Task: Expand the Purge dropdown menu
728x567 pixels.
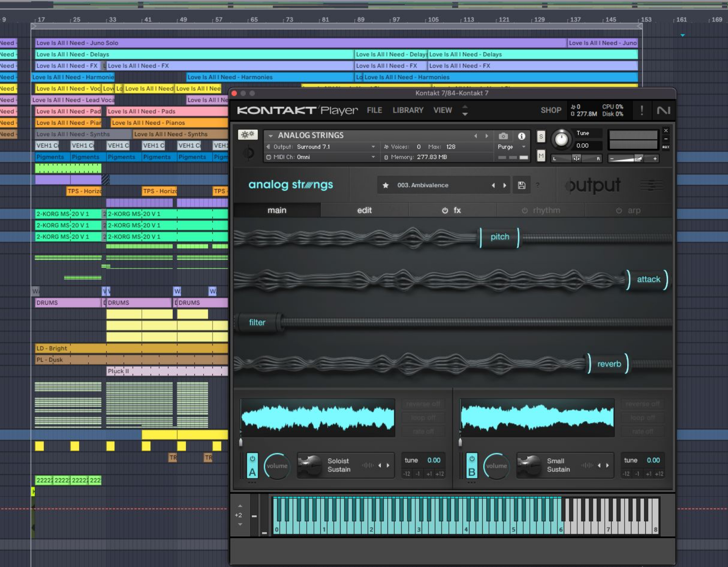Action: (x=524, y=147)
